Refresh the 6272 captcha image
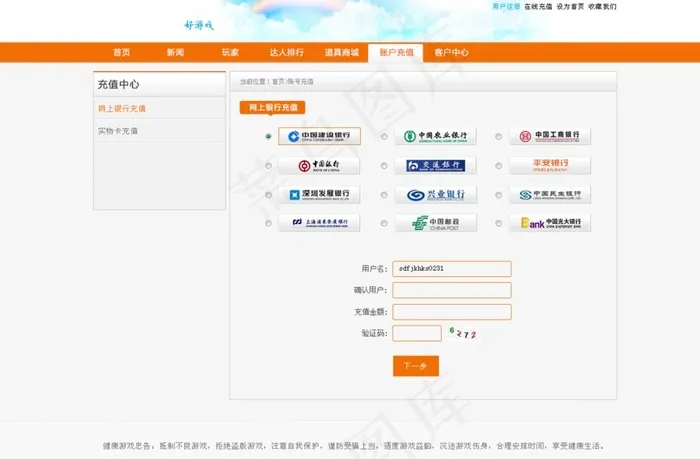Image resolution: width=700 pixels, height=459 pixels. 463,333
